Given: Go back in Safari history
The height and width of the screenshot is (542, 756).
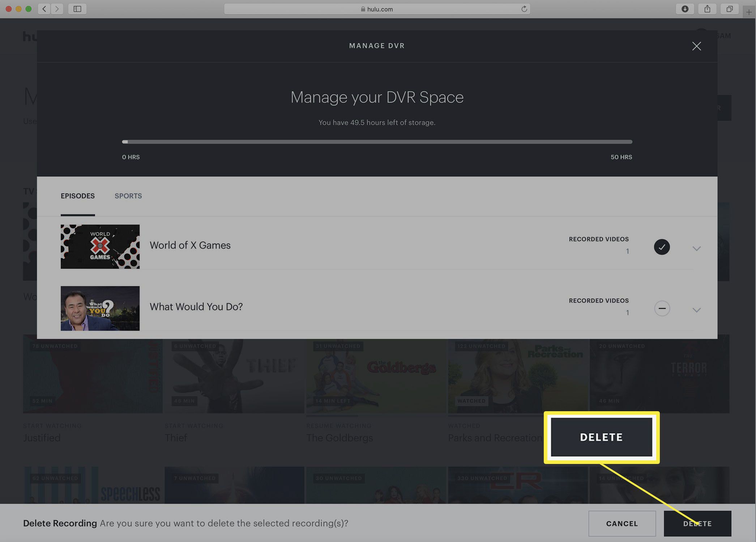Looking at the screenshot, I should [x=44, y=9].
